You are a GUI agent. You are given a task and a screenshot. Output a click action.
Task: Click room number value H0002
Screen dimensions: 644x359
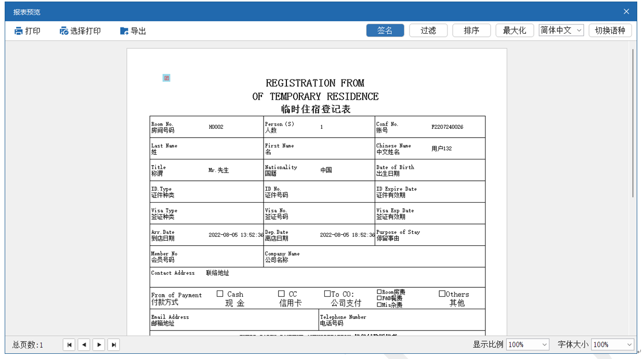click(216, 127)
